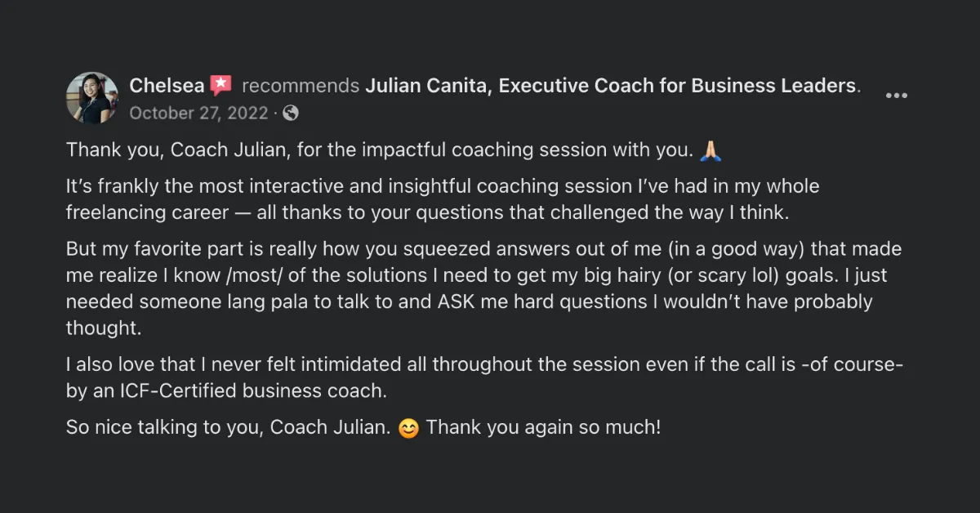Click the globe public audience icon
Image resolution: width=980 pixels, height=513 pixels.
point(291,113)
